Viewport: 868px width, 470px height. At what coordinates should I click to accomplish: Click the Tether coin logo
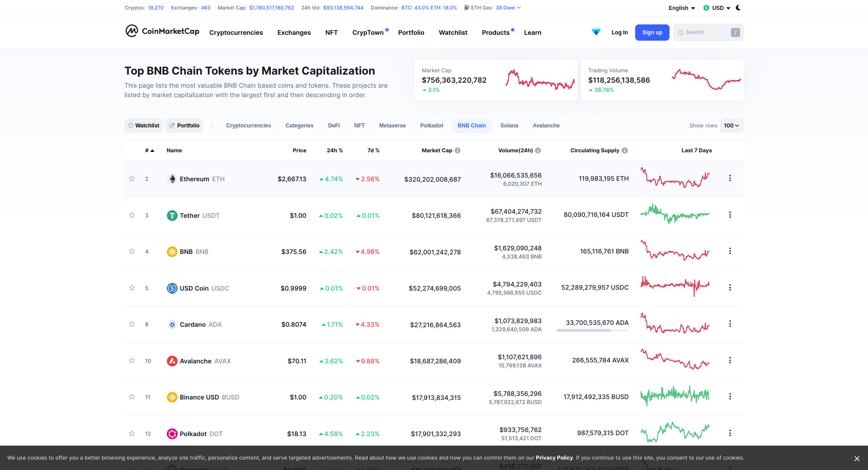(x=172, y=216)
